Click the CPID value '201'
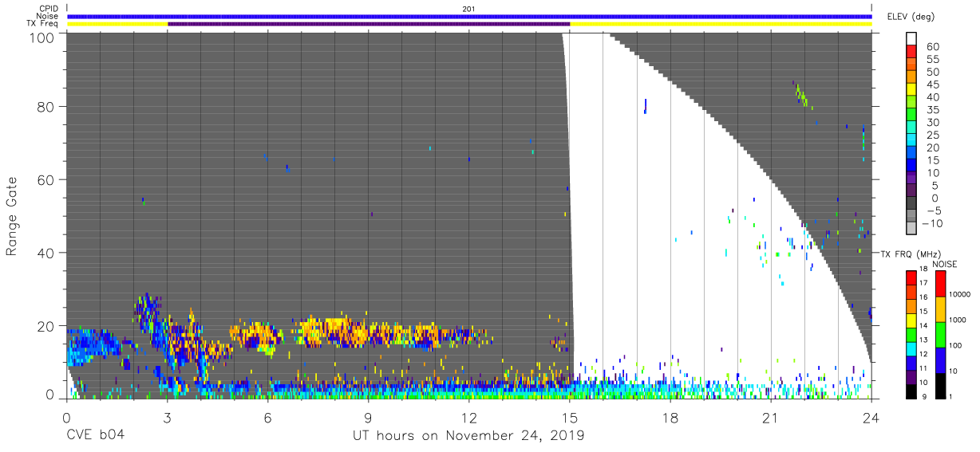 (468, 9)
